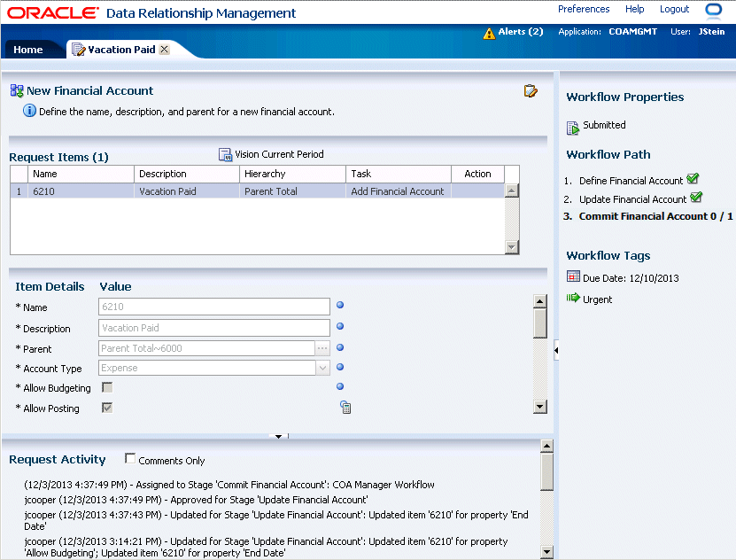Open the Alerts warning icon
736x560 pixels.
click(x=489, y=34)
